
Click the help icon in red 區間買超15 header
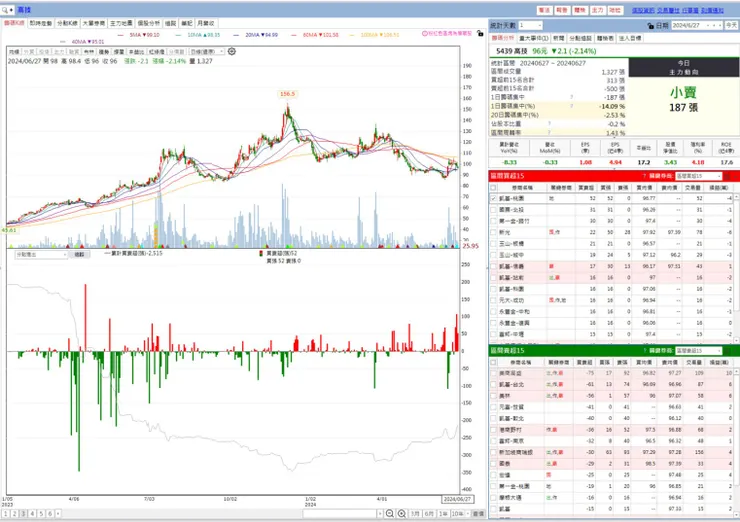pos(645,176)
